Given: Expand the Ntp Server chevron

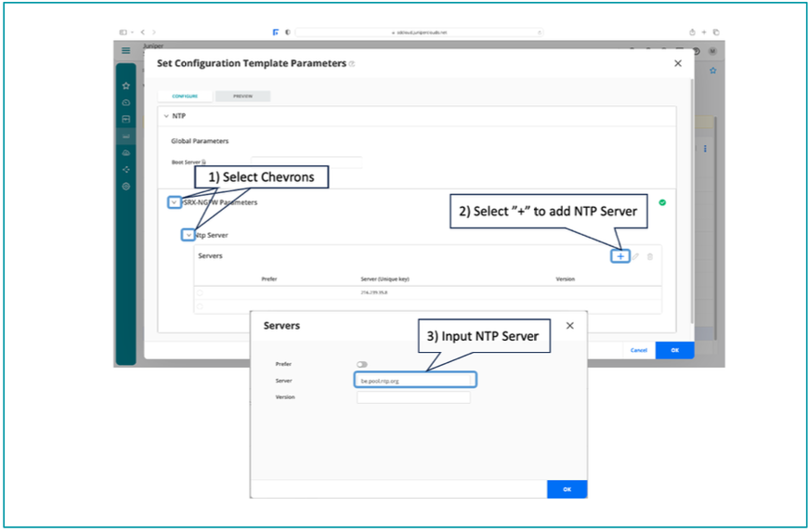Looking at the screenshot, I should click(x=189, y=235).
